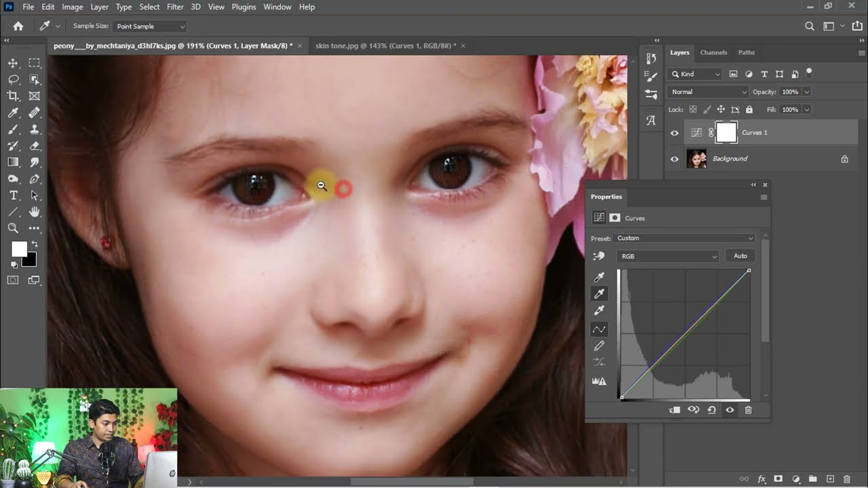Select the Rectangular Marquee tool

35,63
